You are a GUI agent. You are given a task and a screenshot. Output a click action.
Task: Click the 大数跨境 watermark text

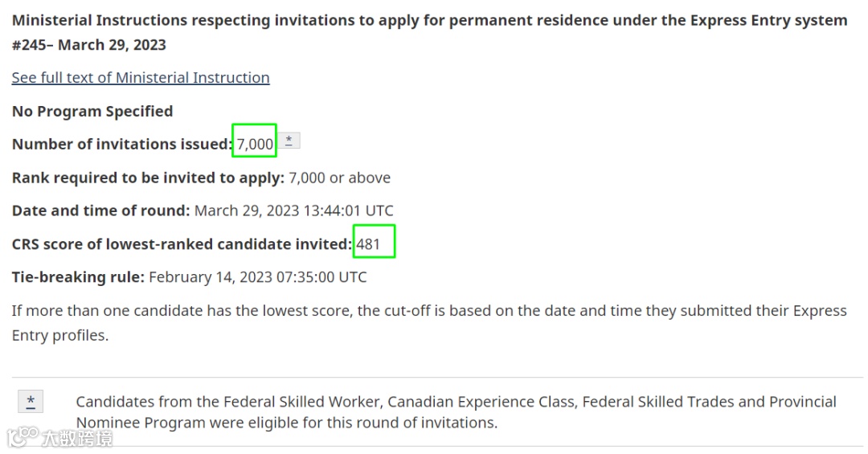point(77,438)
